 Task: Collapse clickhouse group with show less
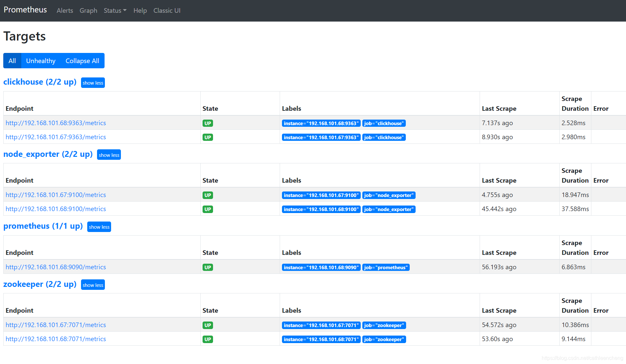tap(93, 83)
